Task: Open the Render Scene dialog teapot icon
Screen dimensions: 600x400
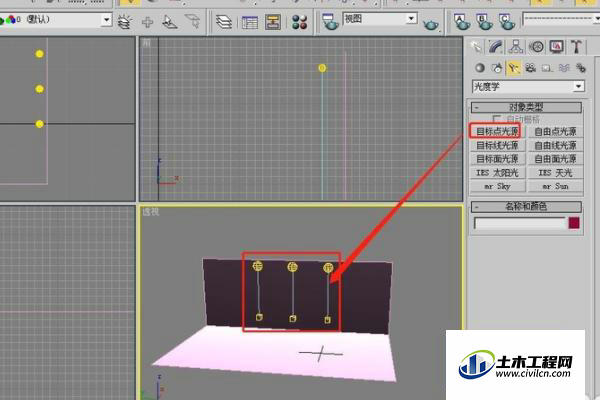Action: click(x=330, y=21)
